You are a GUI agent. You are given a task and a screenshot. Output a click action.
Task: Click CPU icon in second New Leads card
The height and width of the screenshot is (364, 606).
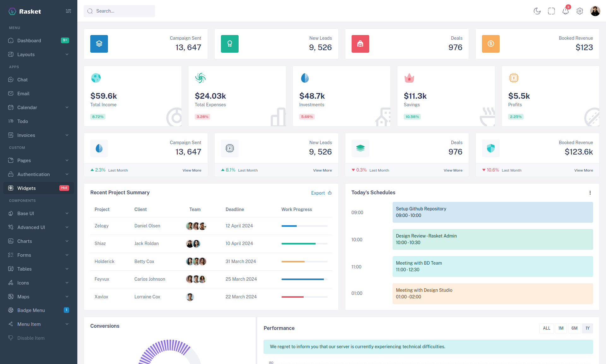[x=230, y=148]
